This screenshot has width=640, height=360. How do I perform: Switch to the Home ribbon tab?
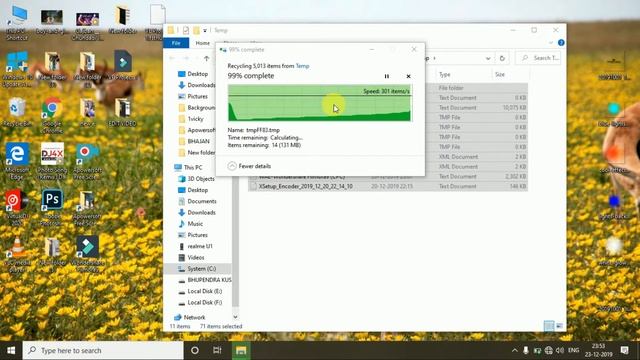(202, 43)
